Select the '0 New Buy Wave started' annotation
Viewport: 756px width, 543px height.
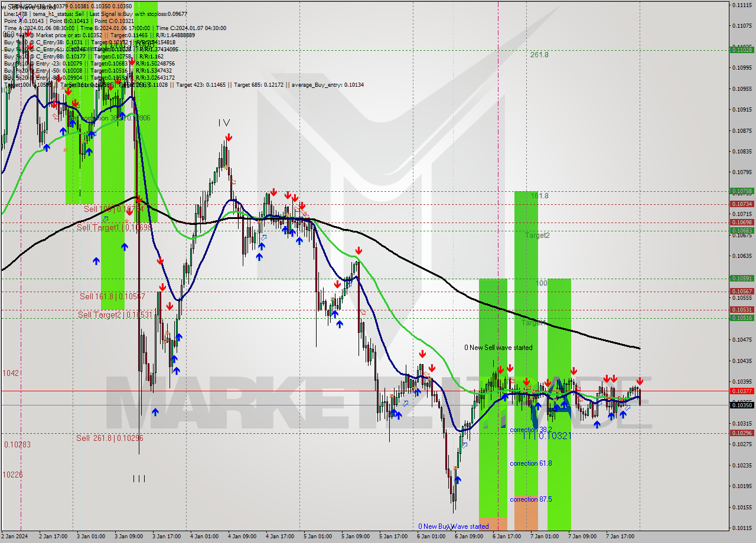point(454,526)
